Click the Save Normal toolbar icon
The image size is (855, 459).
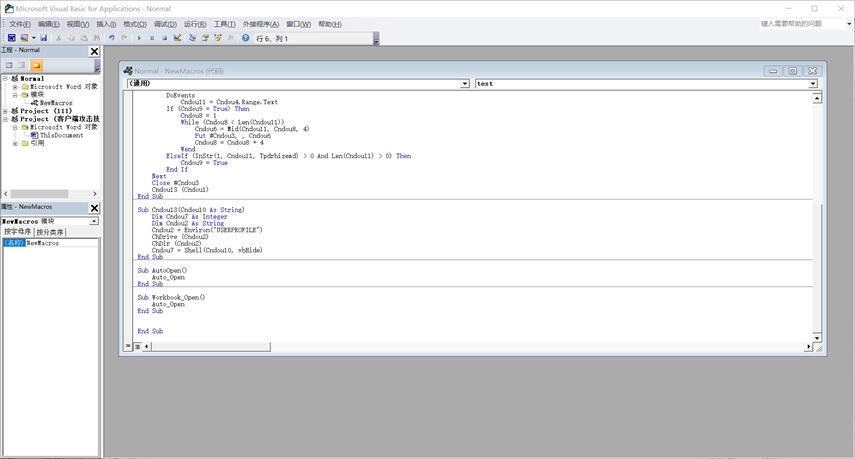click(43, 38)
